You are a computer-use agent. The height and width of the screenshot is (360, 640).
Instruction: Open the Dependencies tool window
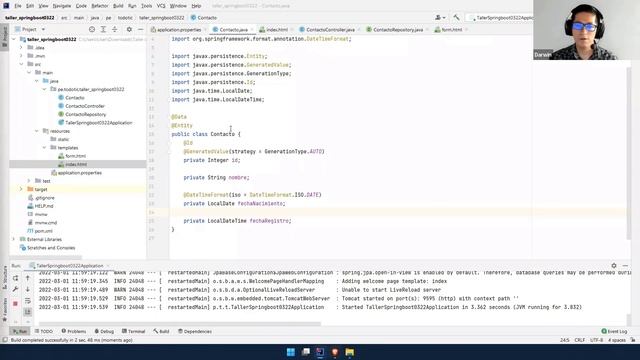pos(195,331)
